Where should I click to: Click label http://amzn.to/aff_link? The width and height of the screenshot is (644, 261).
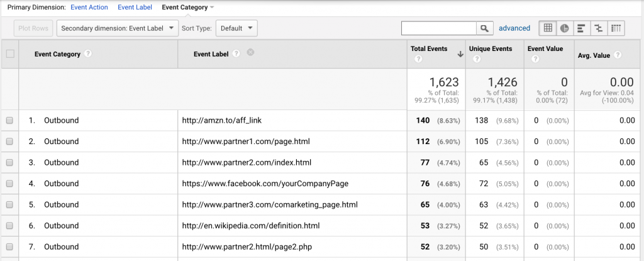click(222, 120)
